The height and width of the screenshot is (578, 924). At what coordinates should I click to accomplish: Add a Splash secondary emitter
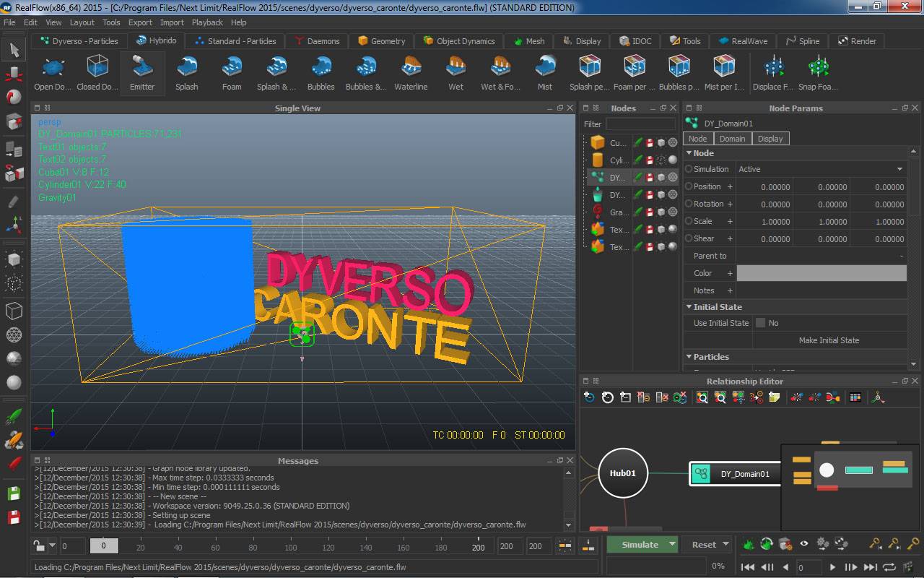tap(186, 73)
